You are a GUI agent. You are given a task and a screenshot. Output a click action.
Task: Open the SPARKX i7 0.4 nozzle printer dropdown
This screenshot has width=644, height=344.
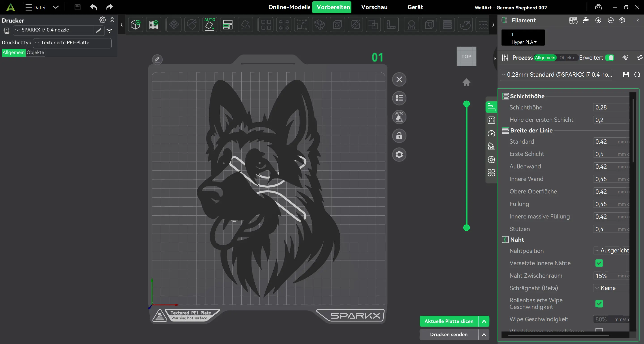point(53,30)
